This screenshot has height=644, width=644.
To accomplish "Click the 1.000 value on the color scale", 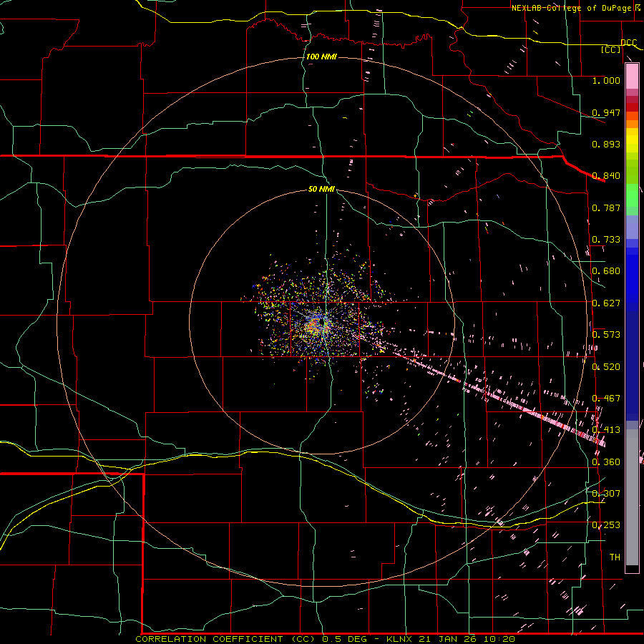I will (606, 80).
